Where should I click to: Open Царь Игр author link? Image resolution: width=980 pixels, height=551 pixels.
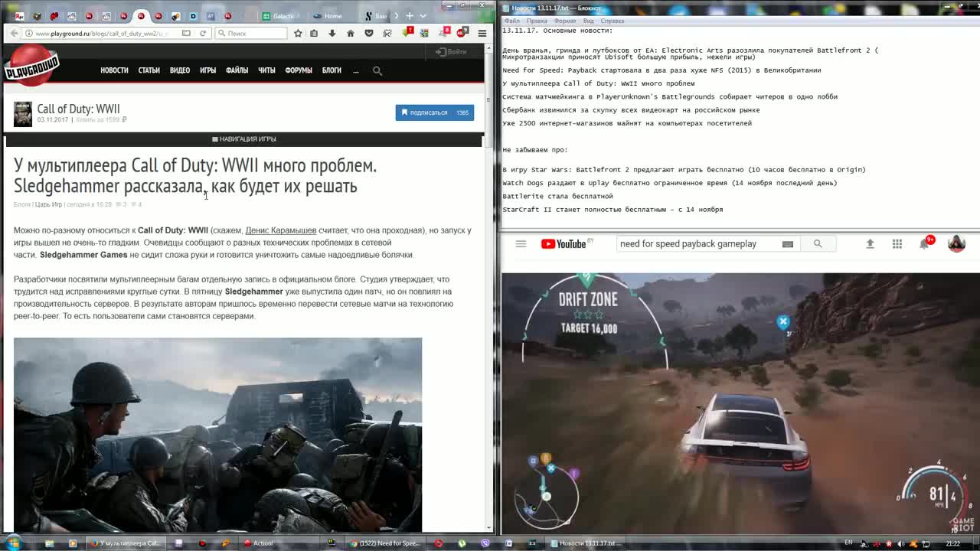[48, 205]
